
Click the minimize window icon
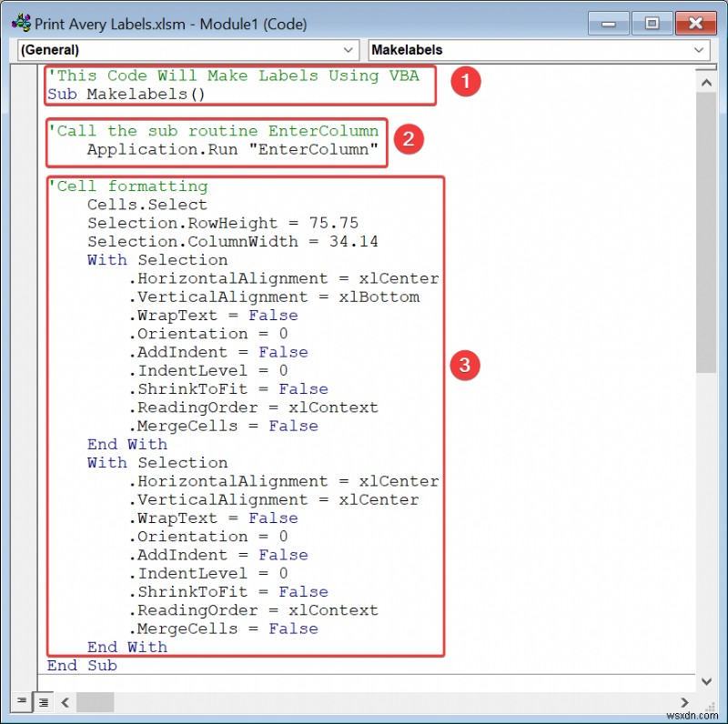(x=607, y=24)
